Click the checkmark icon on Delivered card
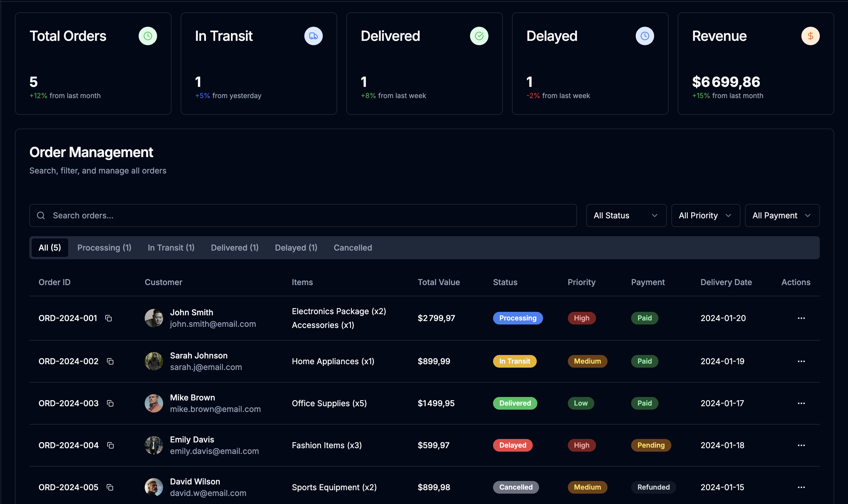Screen dimensions: 848x504 tap(479, 36)
